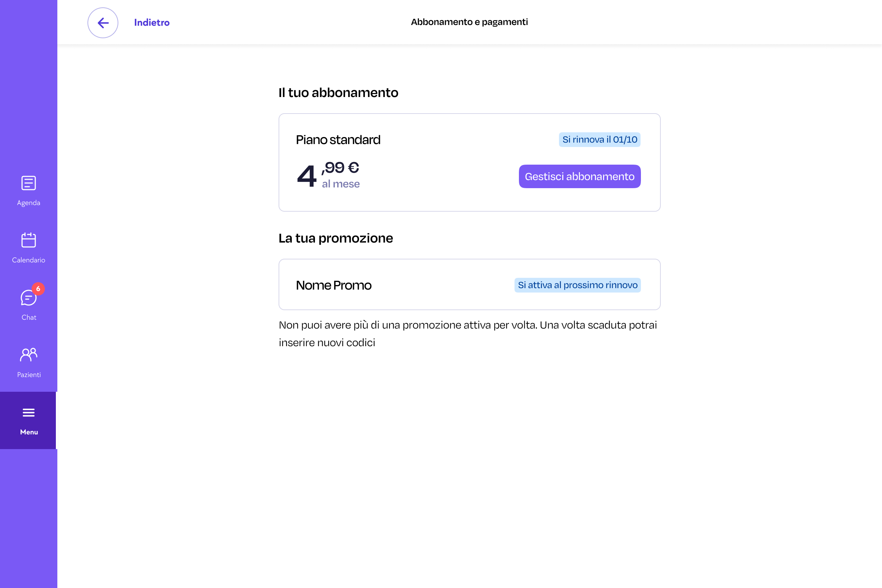Click the hamburger Menu icon
882x588 pixels.
[29, 412]
